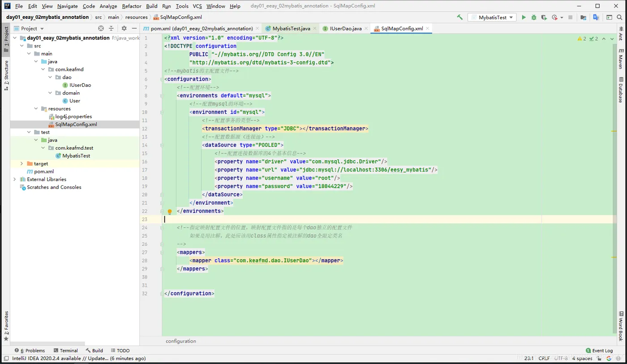The width and height of the screenshot is (627, 364).
Task: Expand the External Libraries node
Action: click(x=15, y=180)
